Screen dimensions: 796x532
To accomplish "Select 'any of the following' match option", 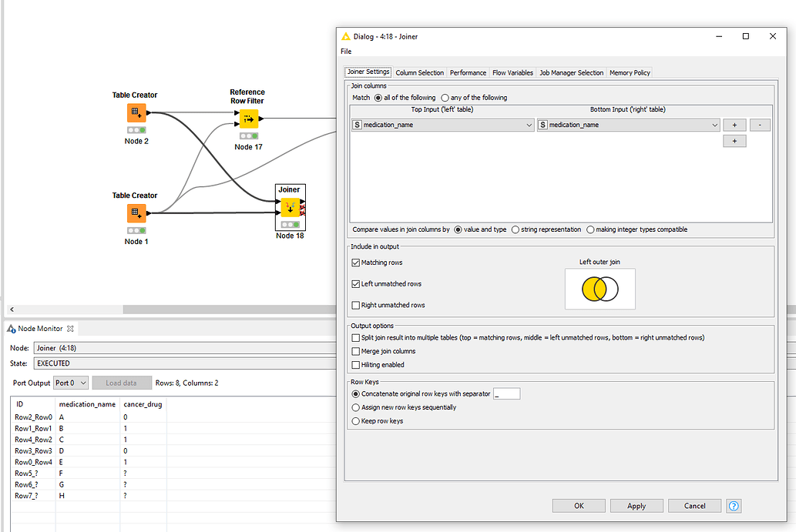I will (445, 98).
